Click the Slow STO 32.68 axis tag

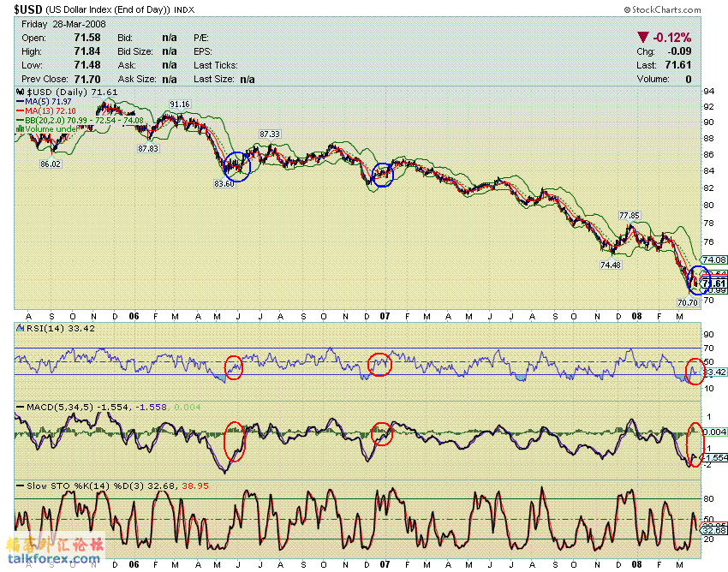pyautogui.click(x=714, y=530)
